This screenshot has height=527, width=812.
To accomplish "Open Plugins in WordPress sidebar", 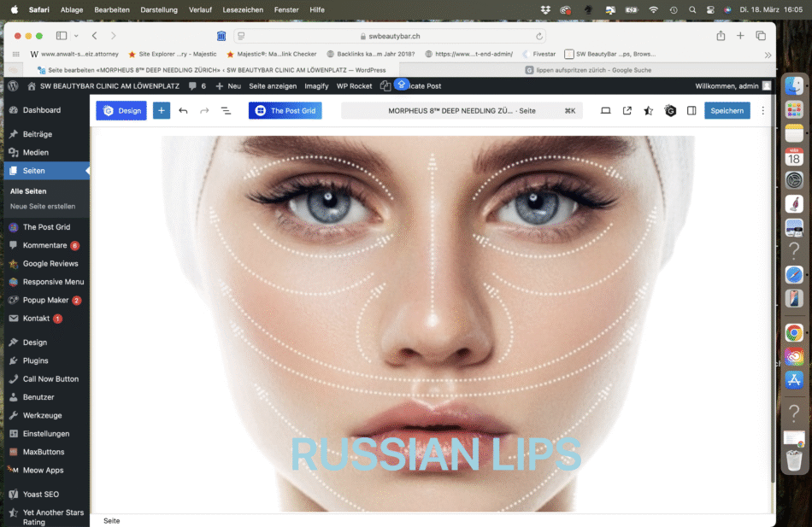I will pyautogui.click(x=35, y=360).
